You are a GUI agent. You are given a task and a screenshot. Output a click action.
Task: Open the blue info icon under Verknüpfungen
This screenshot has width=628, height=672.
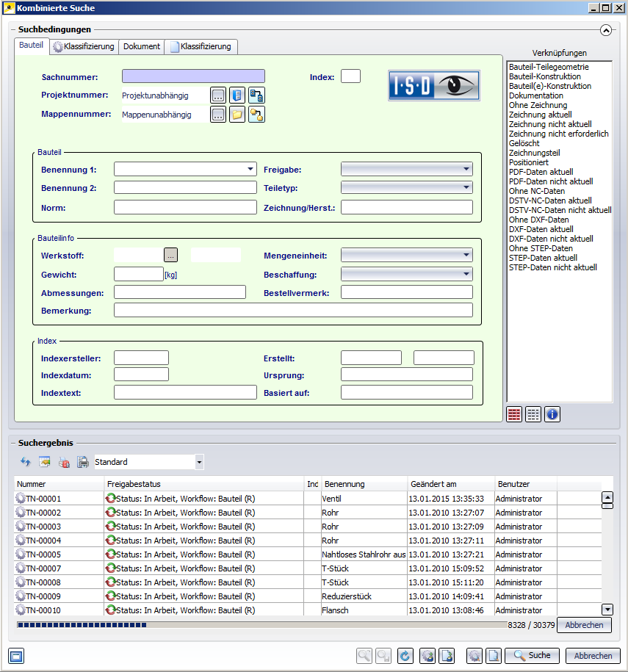coord(552,414)
